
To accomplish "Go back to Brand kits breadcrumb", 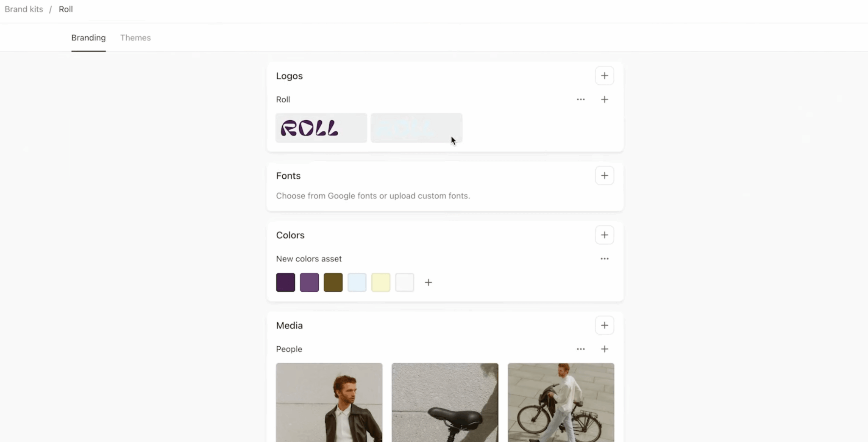I will (x=24, y=9).
